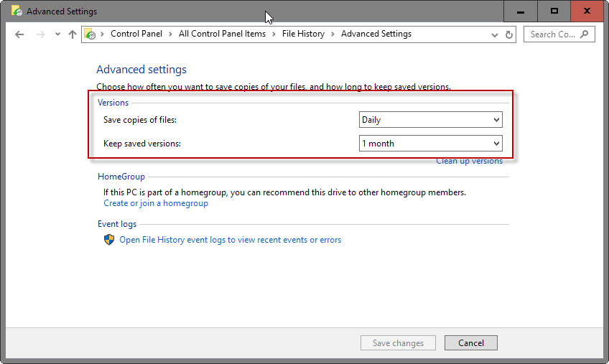
Task: Expand chevron after File History breadcrumb
Action: (333, 34)
